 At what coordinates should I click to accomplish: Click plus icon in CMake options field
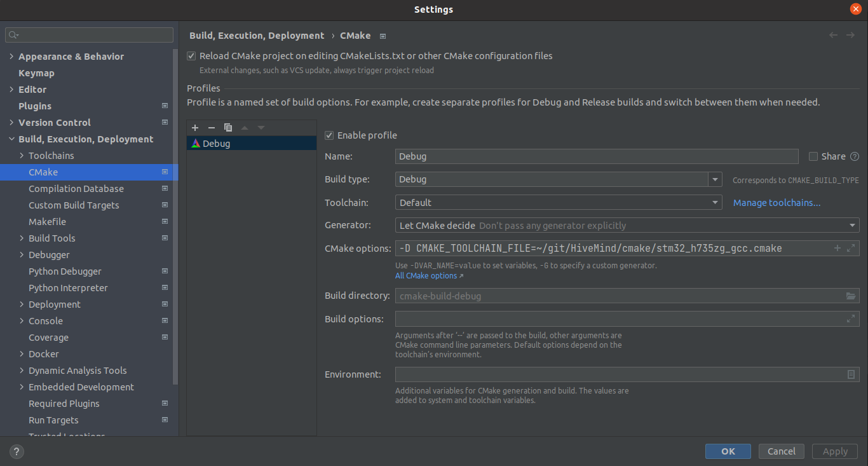coord(837,248)
